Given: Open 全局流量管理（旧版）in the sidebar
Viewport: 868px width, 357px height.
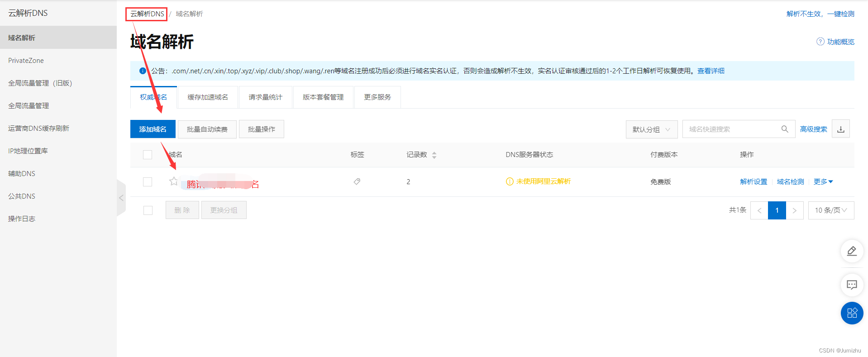Looking at the screenshot, I should (x=58, y=83).
